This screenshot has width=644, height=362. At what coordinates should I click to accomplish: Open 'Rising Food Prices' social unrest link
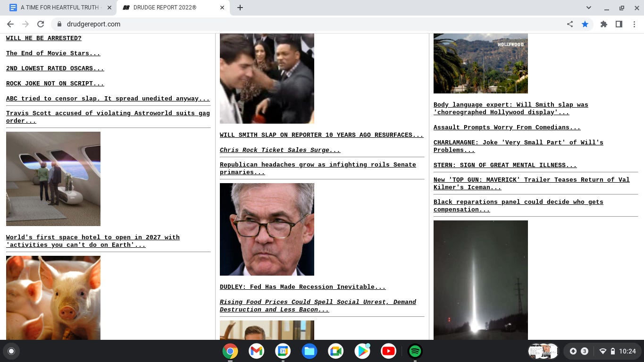[x=318, y=306]
